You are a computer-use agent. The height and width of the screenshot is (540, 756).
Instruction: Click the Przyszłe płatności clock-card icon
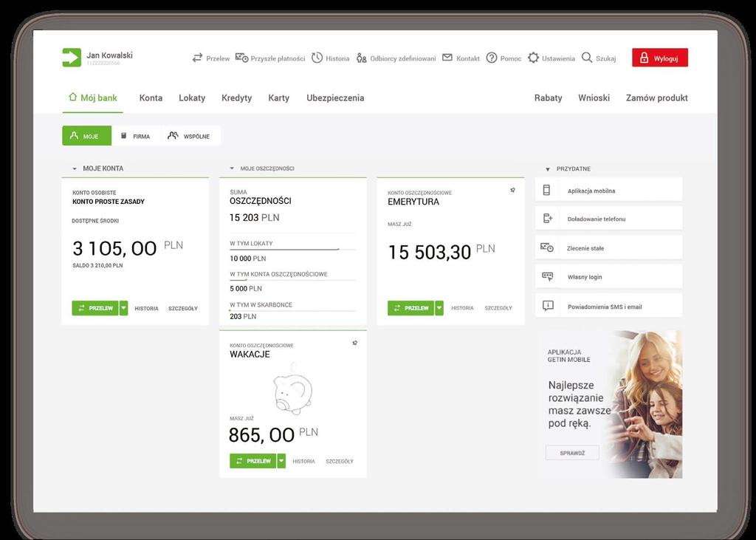tap(242, 58)
